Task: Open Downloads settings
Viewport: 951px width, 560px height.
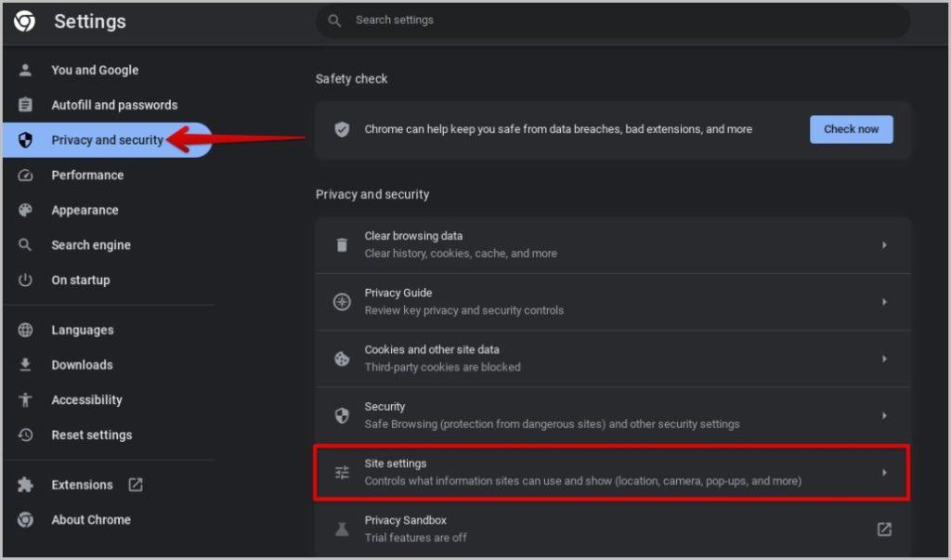Action: point(108,365)
